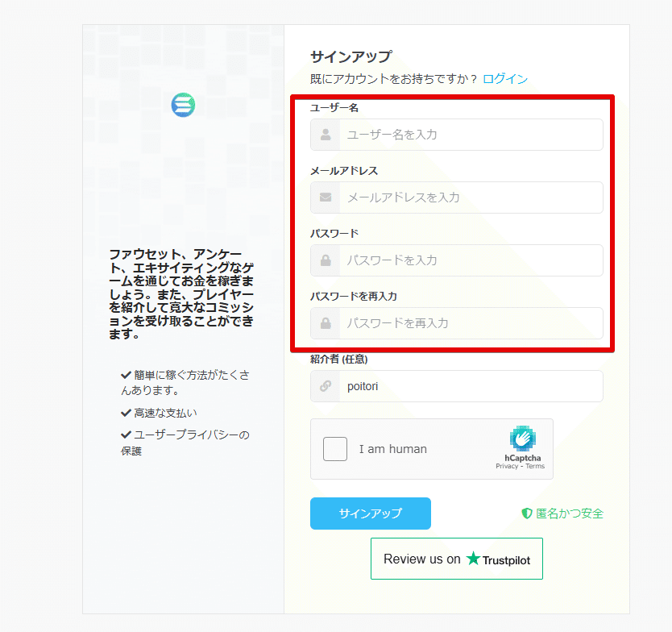This screenshot has height=632, width=672.
Task: Click the lock icon in the password re-entry field
Action: [x=324, y=323]
